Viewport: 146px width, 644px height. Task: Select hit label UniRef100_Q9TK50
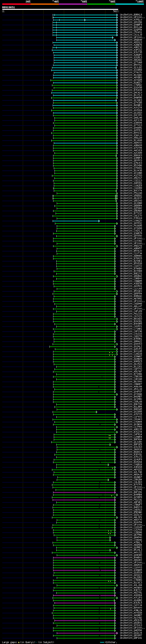pyautogui.click(x=131, y=236)
